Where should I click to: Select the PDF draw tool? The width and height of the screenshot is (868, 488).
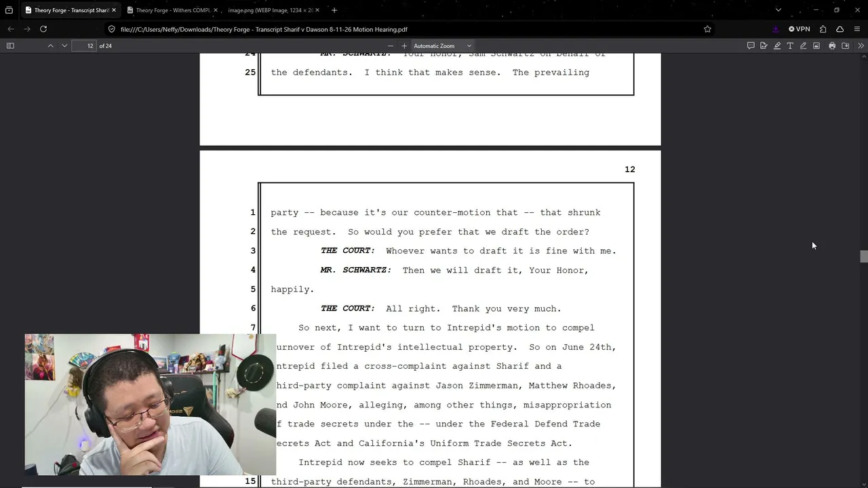coord(803,46)
